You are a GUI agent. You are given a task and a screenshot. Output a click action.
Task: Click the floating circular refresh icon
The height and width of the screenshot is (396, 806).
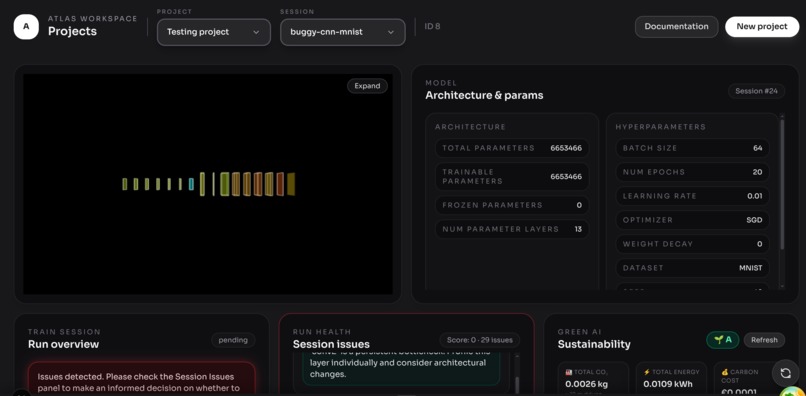coord(785,373)
